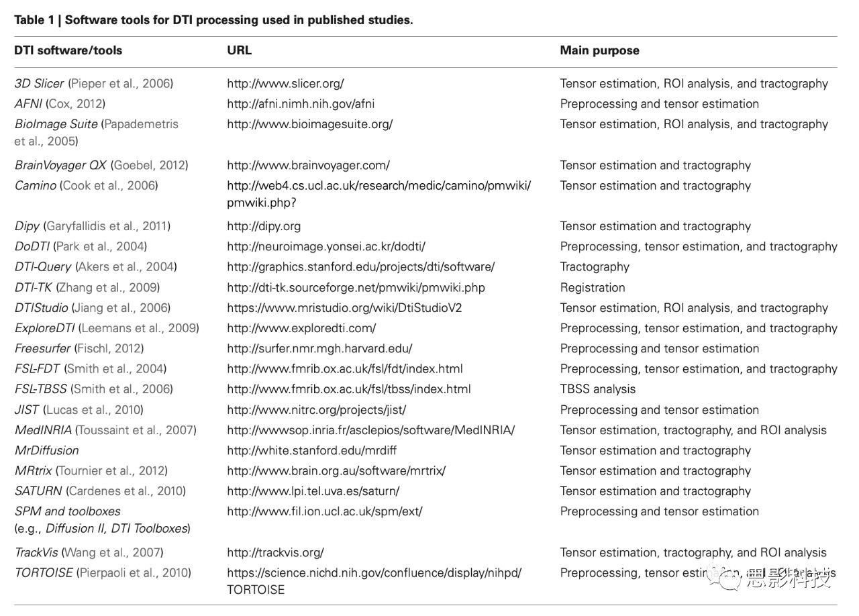
Task: Open the dipy.org link
Action: (x=264, y=226)
